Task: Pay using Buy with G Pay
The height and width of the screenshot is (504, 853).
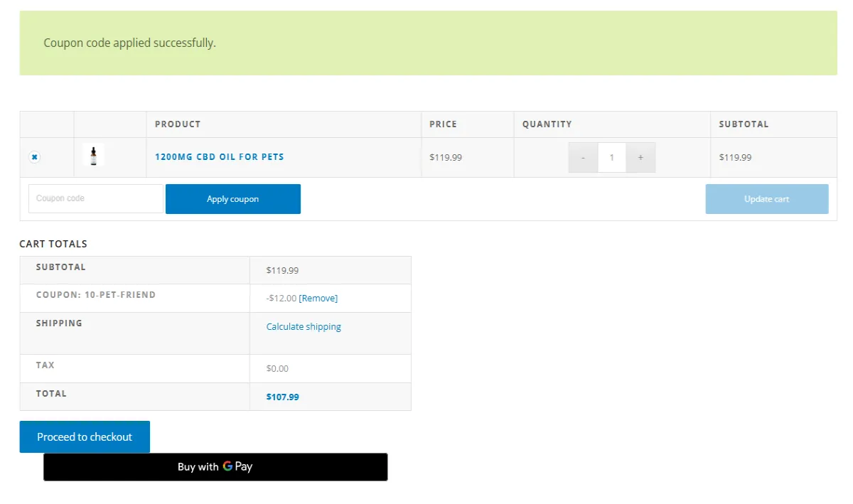Action: (215, 467)
